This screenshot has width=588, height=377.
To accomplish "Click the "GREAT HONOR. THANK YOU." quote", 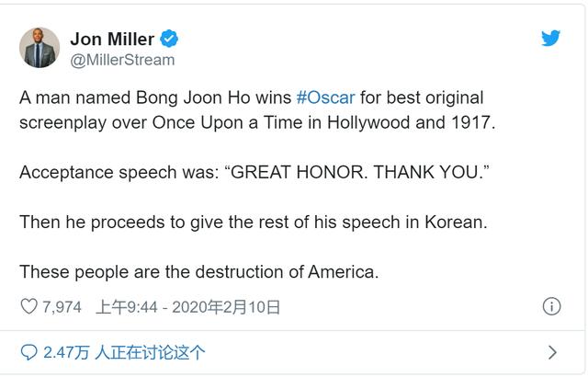I will click(358, 173).
